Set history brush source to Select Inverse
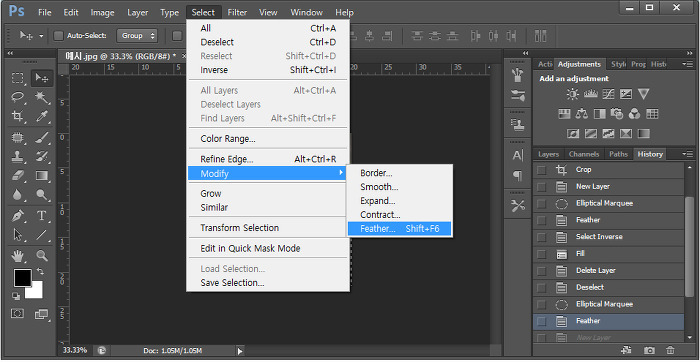This screenshot has width=700, height=362. coord(541,237)
